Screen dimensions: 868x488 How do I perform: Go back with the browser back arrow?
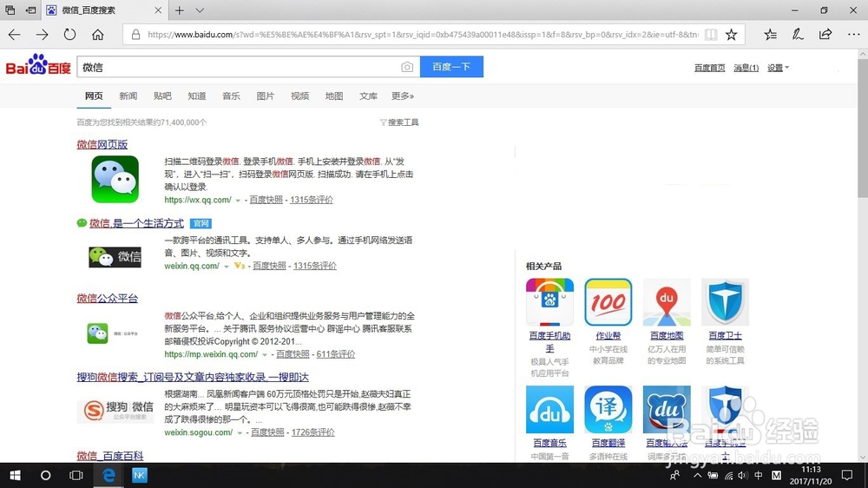pyautogui.click(x=15, y=35)
